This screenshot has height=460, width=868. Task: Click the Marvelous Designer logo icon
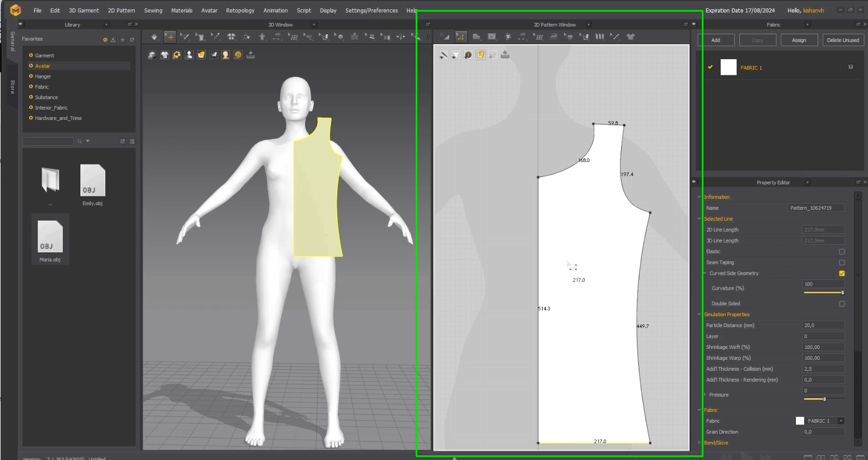[16, 10]
